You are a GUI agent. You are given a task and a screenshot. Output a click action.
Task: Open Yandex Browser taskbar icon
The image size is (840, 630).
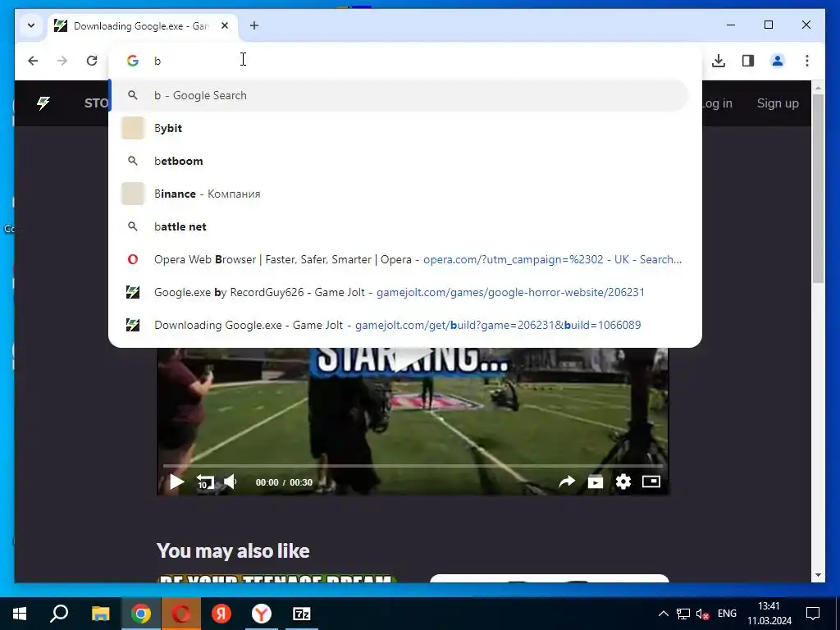(262, 614)
